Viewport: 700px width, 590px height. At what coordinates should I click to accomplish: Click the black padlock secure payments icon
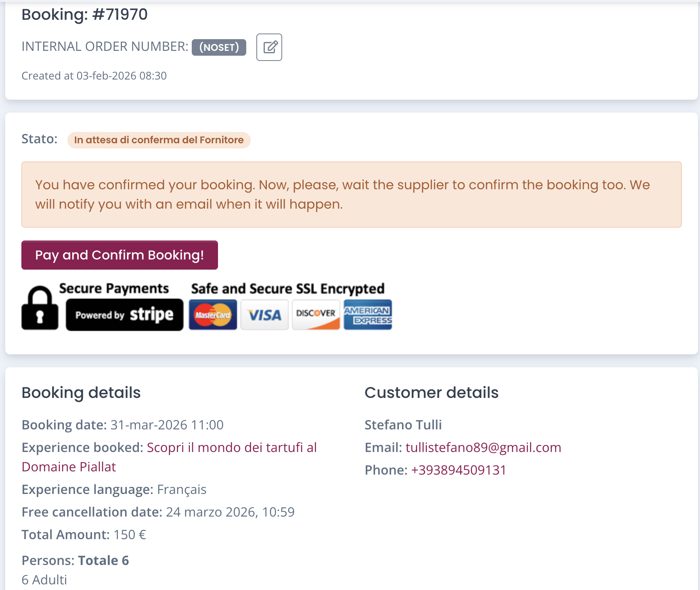(40, 308)
